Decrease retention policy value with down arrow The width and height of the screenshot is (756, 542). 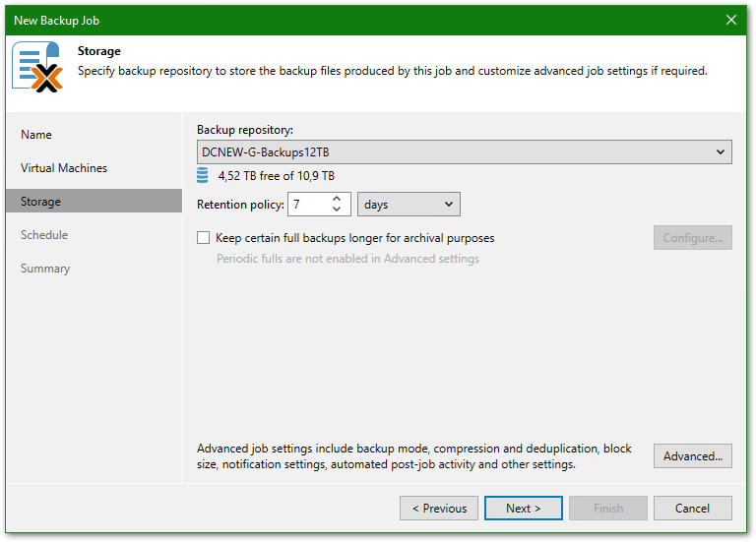(337, 210)
